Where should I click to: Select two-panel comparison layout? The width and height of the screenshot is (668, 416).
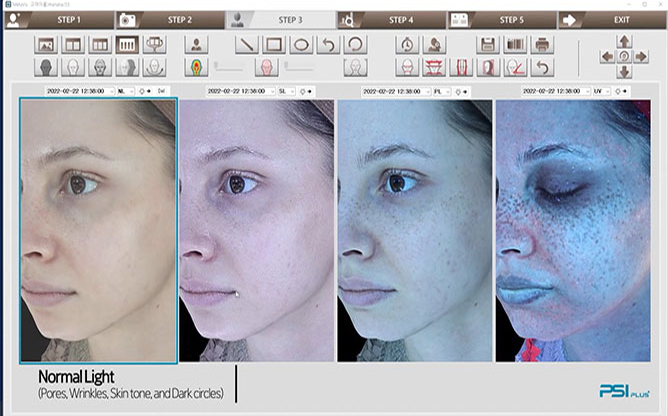click(73, 44)
